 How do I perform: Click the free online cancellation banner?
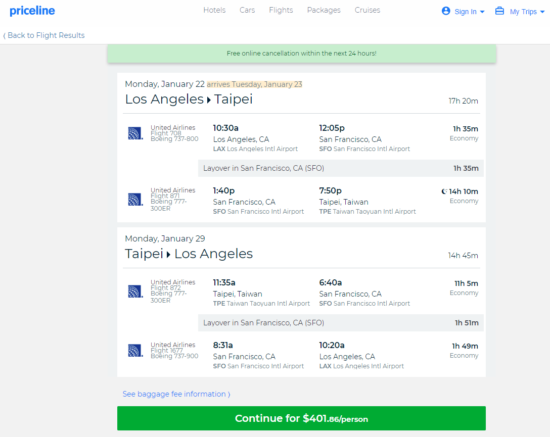coord(302,54)
